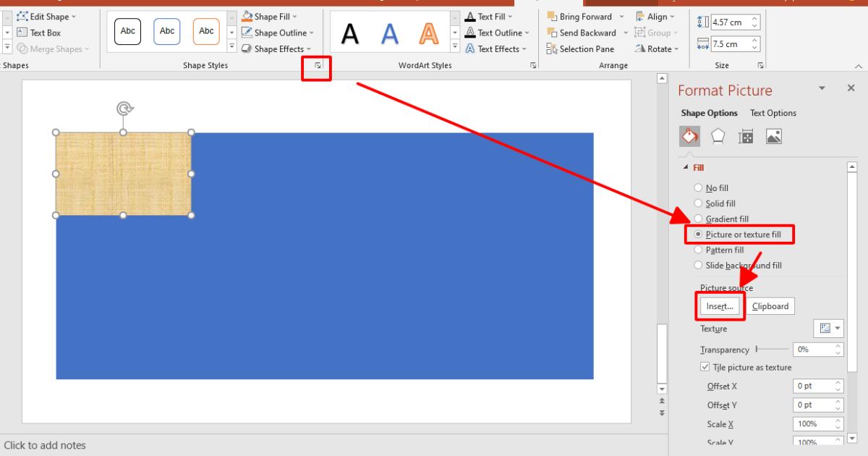Choose the blue WordArt A style
Image resolution: width=868 pixels, height=456 pixels.
(390, 33)
